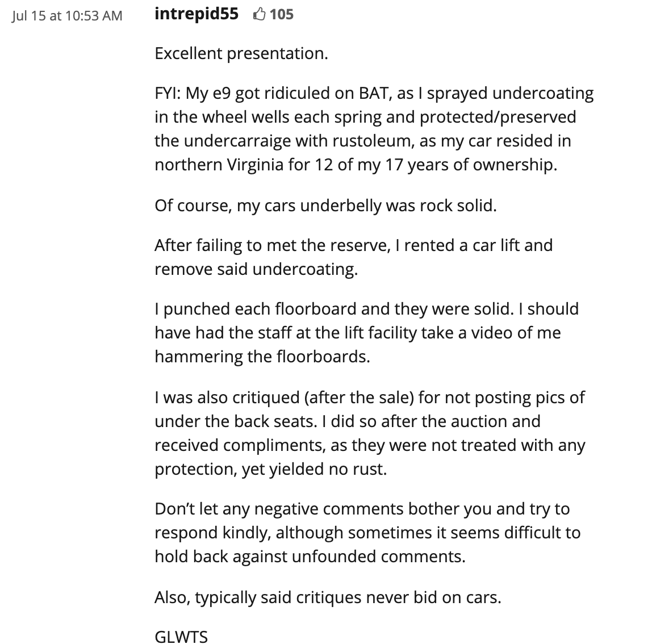Screen dimensions: 652x644
Task: Click the 'underbelly was rock solid' sentence
Action: (398, 205)
